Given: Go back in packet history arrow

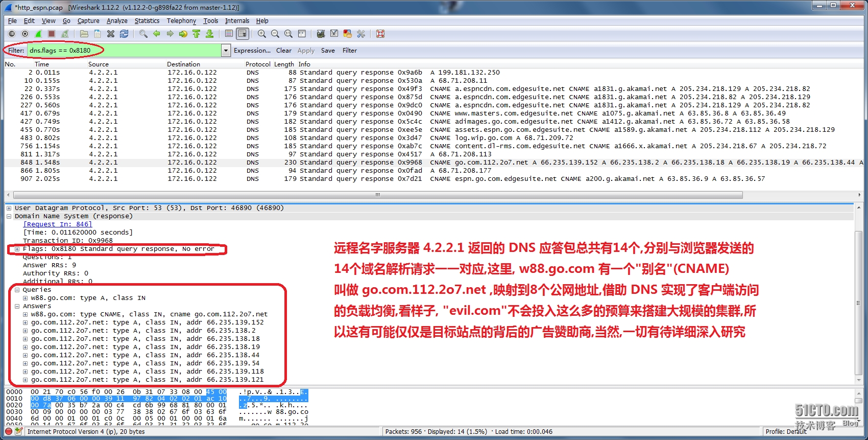Looking at the screenshot, I should tap(157, 34).
